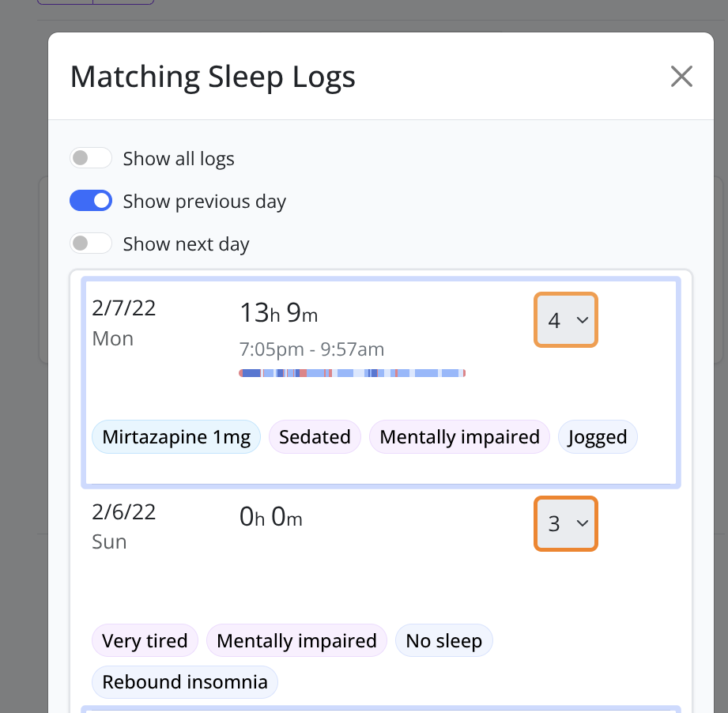Select the Jogged tag
The width and height of the screenshot is (728, 713).
pyautogui.click(x=598, y=437)
